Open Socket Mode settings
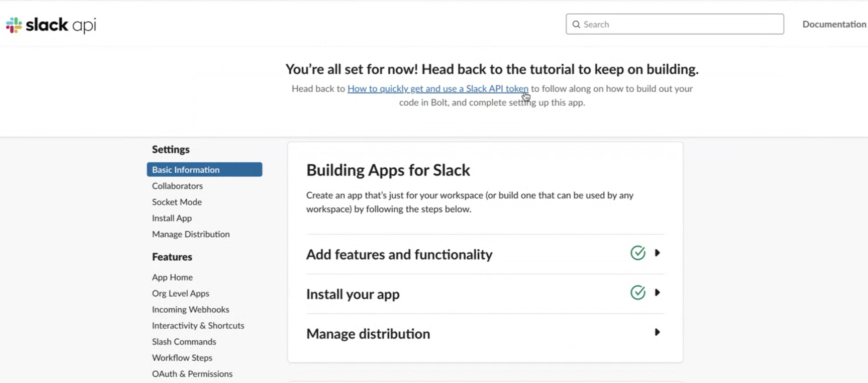The height and width of the screenshot is (383, 868). click(x=177, y=202)
